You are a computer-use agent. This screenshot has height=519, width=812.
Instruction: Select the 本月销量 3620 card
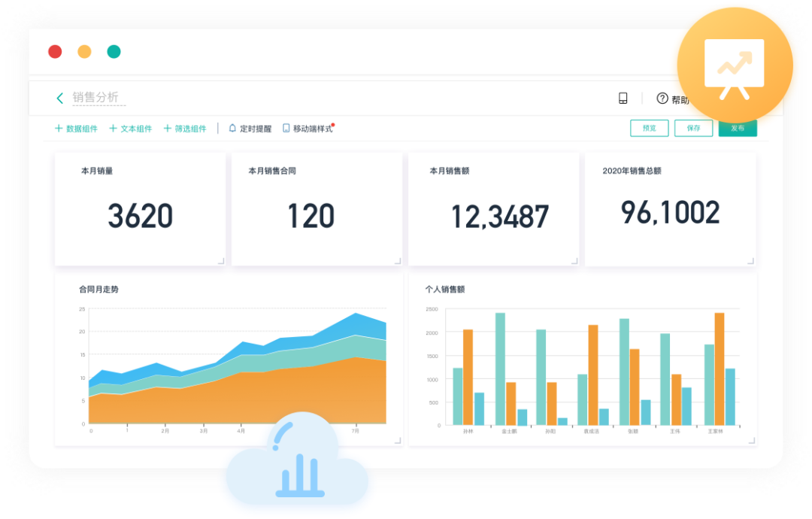pyautogui.click(x=140, y=209)
